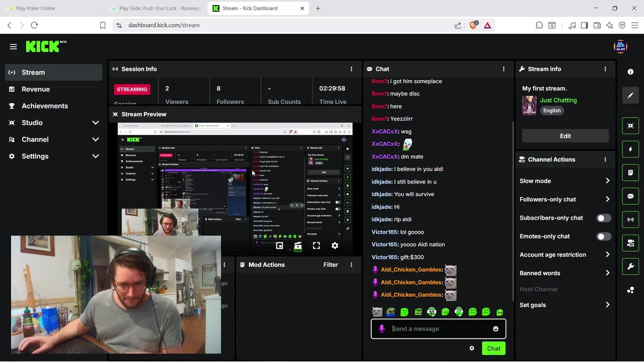Open Channel Actions panel three-dot menu
Viewport: 644px width, 362px height.
click(605, 159)
